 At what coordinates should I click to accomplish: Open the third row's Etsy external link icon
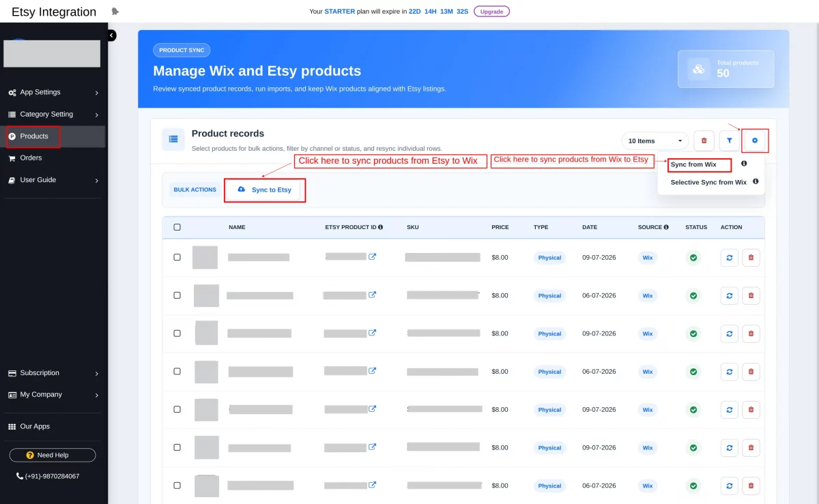tap(372, 333)
